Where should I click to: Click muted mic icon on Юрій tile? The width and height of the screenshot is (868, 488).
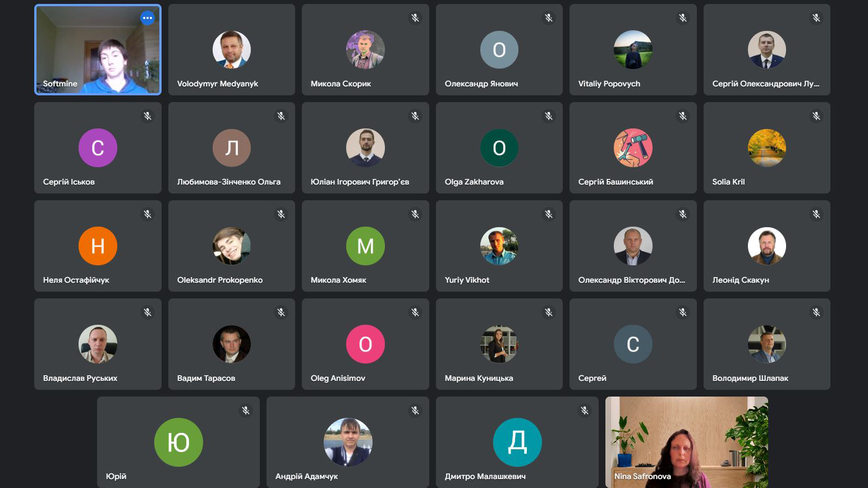click(246, 411)
